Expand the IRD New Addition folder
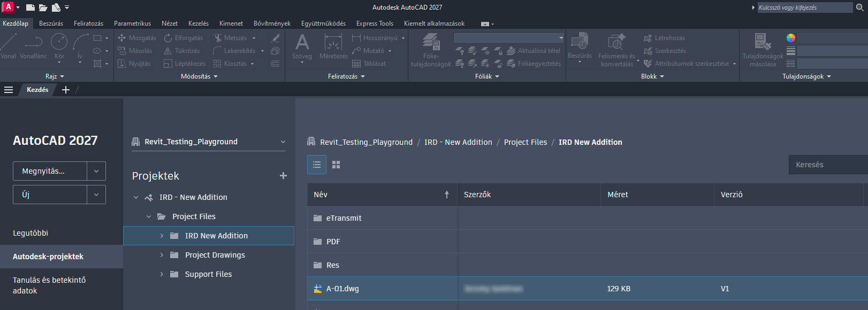The height and width of the screenshot is (310, 868). coord(162,236)
